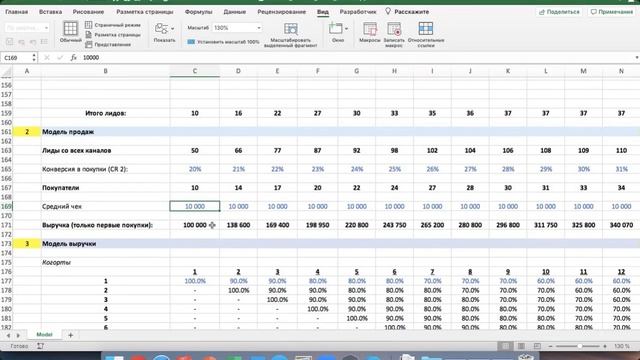This screenshot has width=640, height=360.
Task: Open the Рисование tab
Action: [88, 12]
